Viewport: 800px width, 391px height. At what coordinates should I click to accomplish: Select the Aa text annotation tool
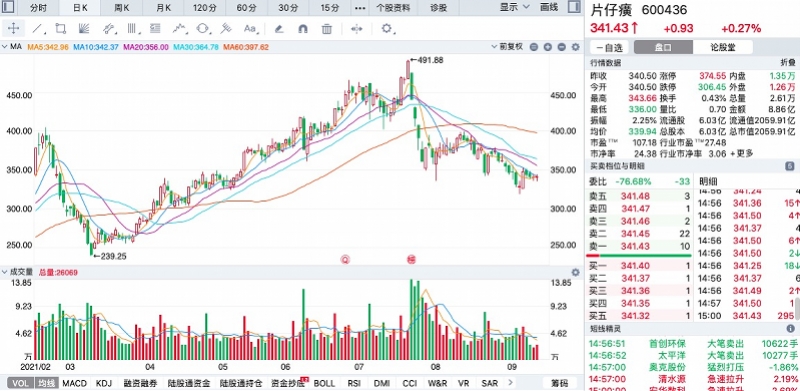tap(249, 29)
